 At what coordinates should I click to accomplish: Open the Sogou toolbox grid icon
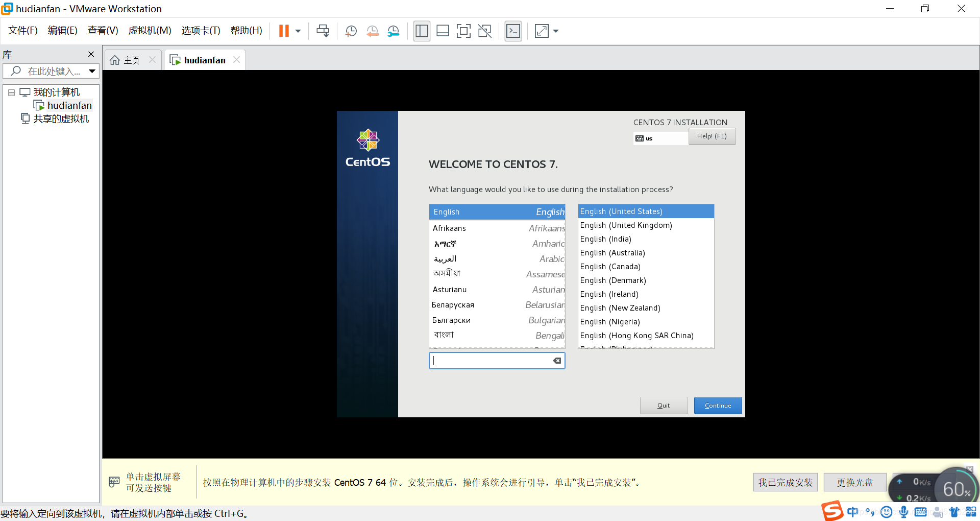coord(971,512)
